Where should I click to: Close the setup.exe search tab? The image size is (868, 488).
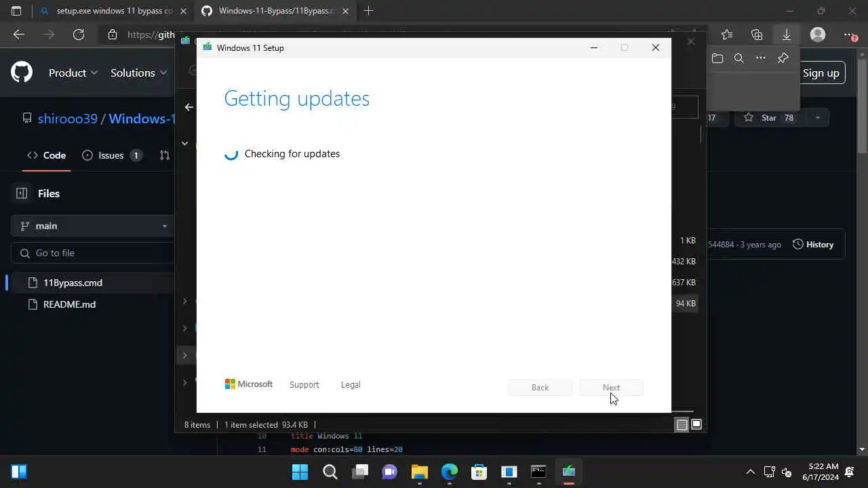183,11
